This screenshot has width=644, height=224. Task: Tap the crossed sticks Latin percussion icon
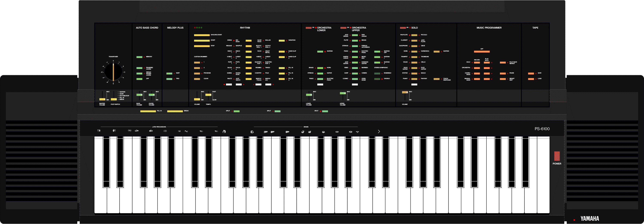tap(186, 131)
